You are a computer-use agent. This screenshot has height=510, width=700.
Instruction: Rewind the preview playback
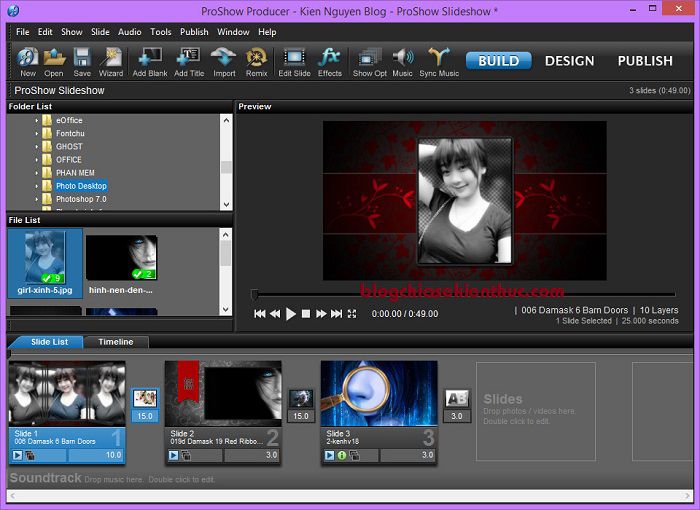coord(275,314)
